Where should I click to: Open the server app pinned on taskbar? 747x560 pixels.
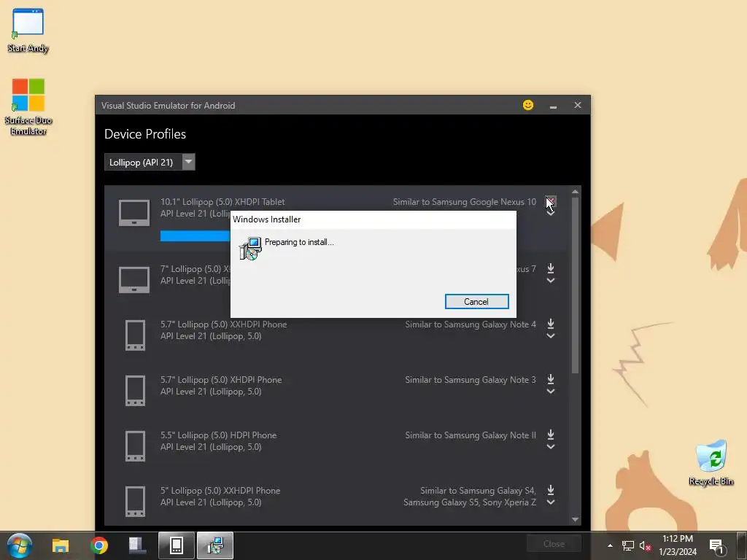pyautogui.click(x=137, y=545)
